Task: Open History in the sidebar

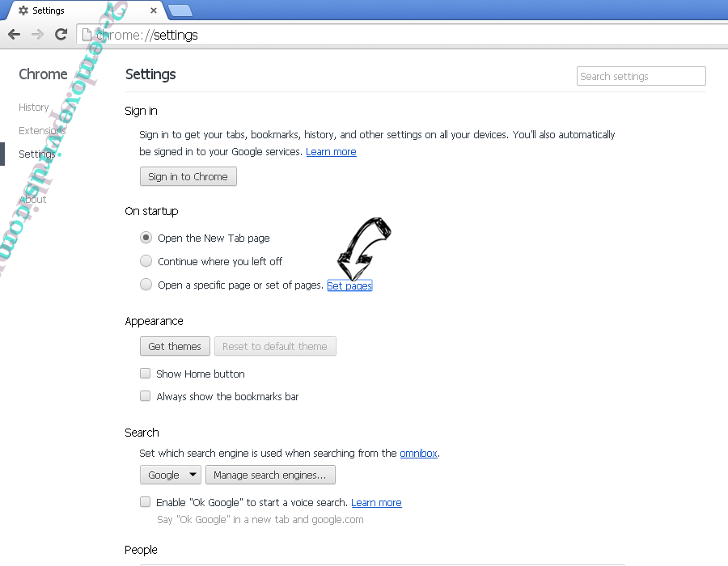Action: (x=33, y=108)
